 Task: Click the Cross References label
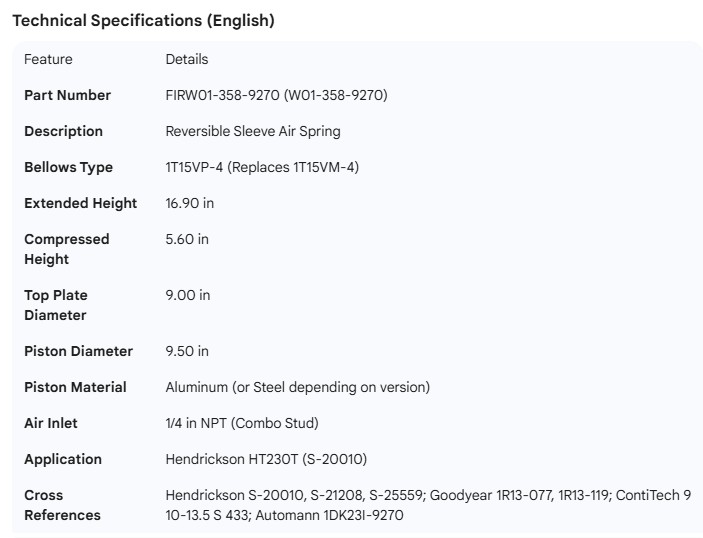62,505
